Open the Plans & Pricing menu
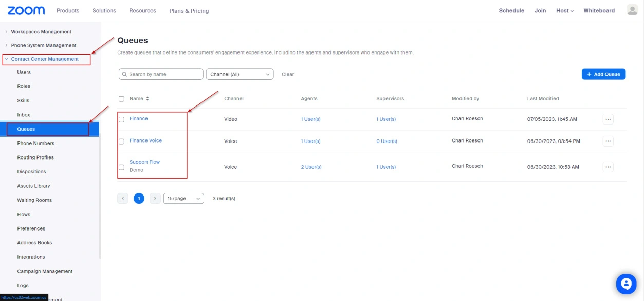Viewport: 644px width, 301px height. (x=189, y=11)
